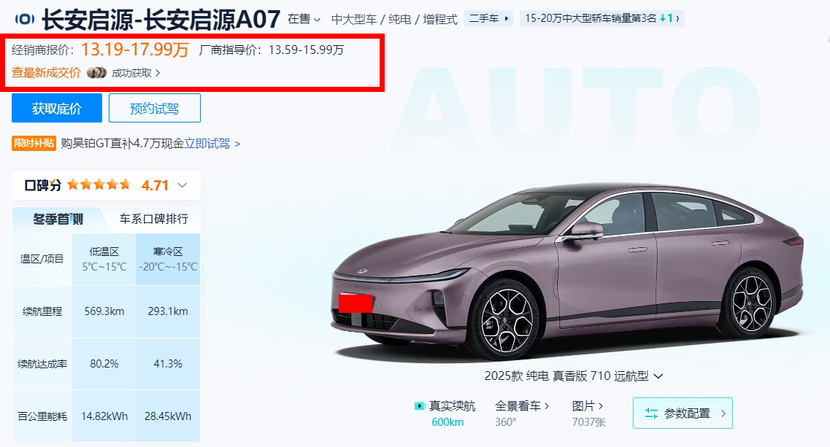Click the 参数配置 sliders icon
This screenshot has height=447, width=830.
point(651,413)
